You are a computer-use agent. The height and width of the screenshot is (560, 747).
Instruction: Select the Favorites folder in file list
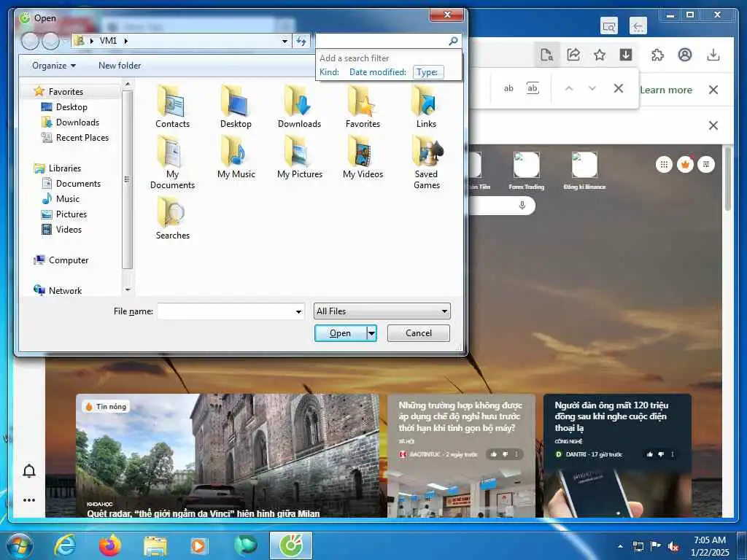coord(363,106)
